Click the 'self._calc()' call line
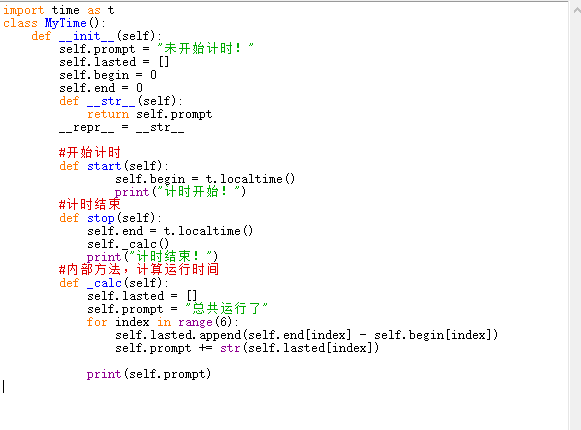The height and width of the screenshot is (430, 581). click(128, 244)
